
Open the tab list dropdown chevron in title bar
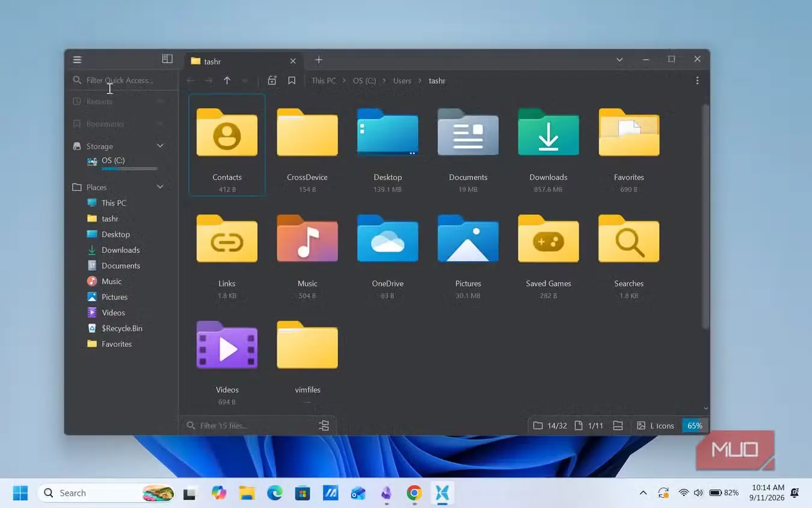[x=620, y=60]
